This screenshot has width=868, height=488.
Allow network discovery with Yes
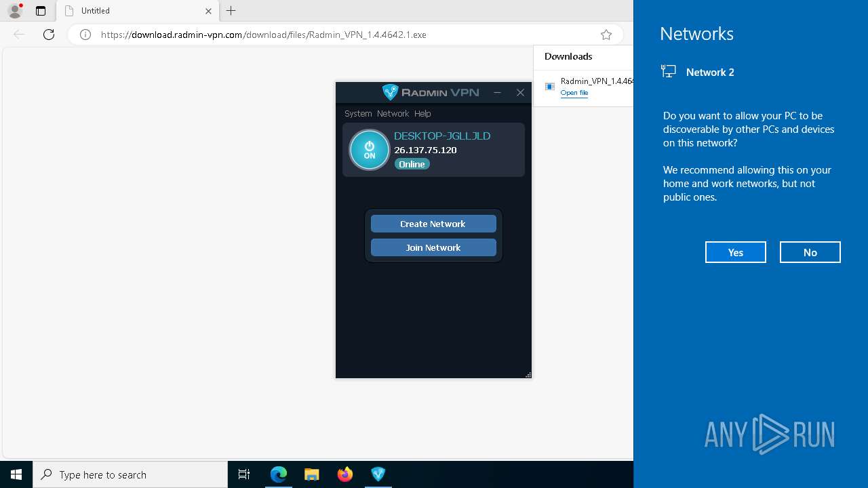(736, 252)
